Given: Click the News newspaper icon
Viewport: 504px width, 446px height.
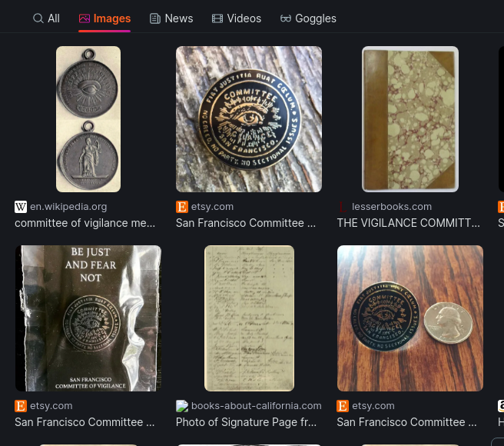Looking at the screenshot, I should 155,18.
